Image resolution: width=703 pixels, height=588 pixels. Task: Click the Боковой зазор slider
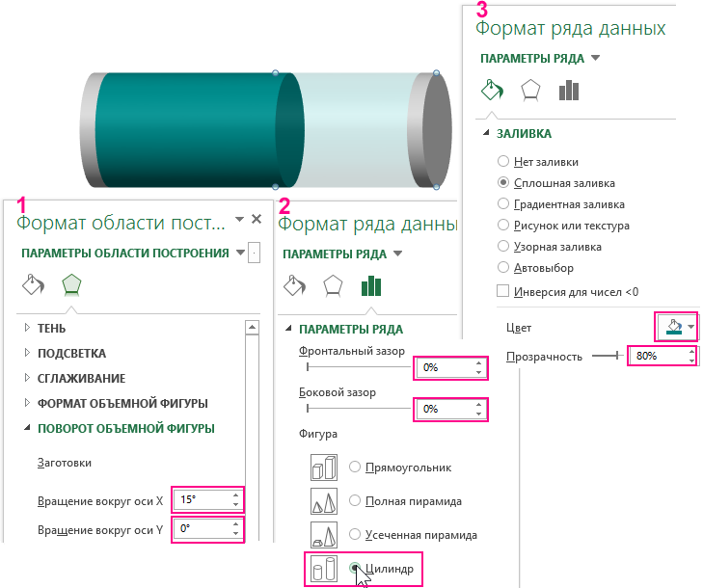click(358, 409)
